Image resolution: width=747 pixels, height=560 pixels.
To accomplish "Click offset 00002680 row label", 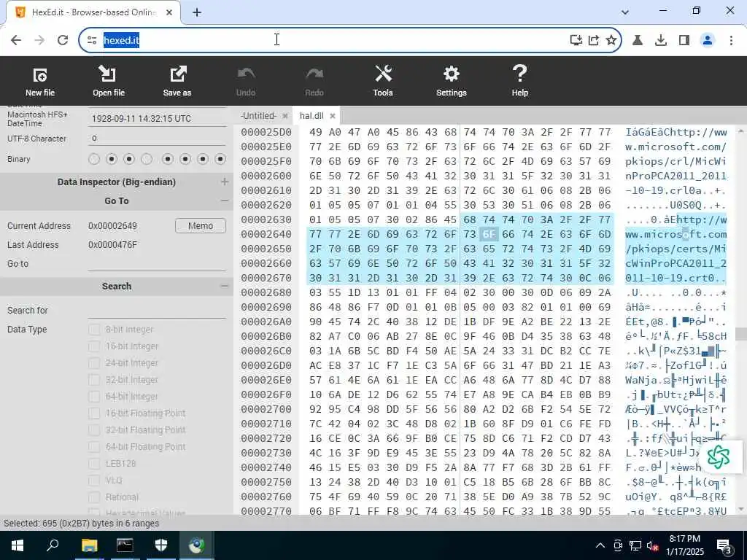I will tap(266, 292).
